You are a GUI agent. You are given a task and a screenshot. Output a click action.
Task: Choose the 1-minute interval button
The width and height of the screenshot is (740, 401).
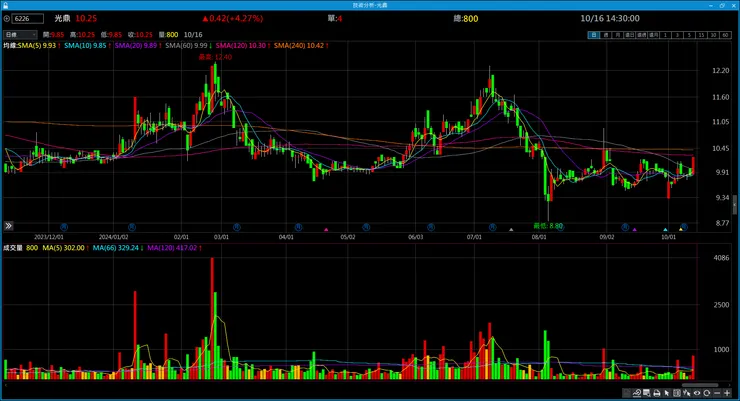[x=665, y=35]
